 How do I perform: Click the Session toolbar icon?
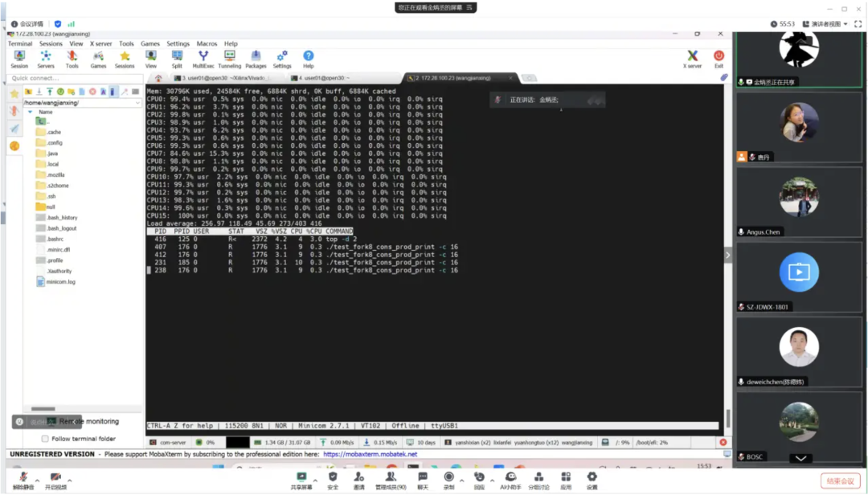click(x=19, y=59)
